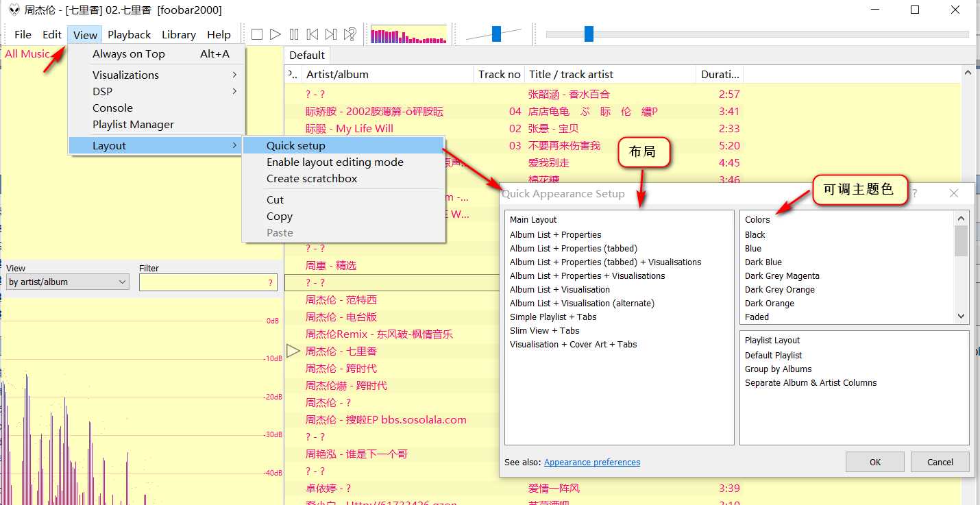This screenshot has width=980, height=505.
Task: Click Colors list scroll-up arrow
Action: pyautogui.click(x=961, y=218)
